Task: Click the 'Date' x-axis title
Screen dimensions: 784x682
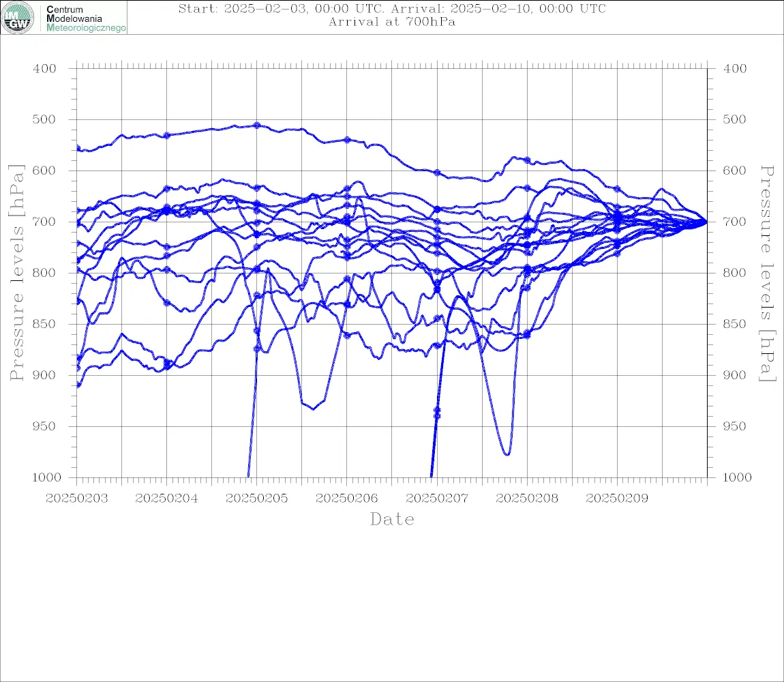Action: (392, 519)
